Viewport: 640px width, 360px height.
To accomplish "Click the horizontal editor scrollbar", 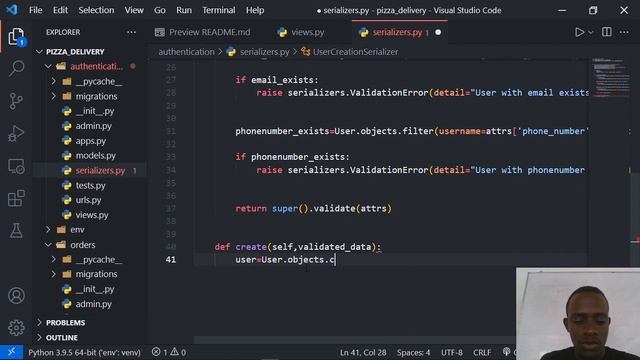I will click(354, 340).
